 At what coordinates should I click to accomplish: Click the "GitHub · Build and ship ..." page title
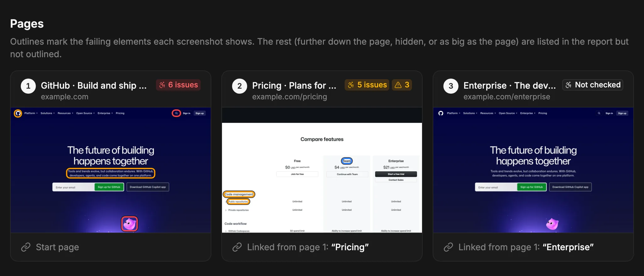point(94,86)
